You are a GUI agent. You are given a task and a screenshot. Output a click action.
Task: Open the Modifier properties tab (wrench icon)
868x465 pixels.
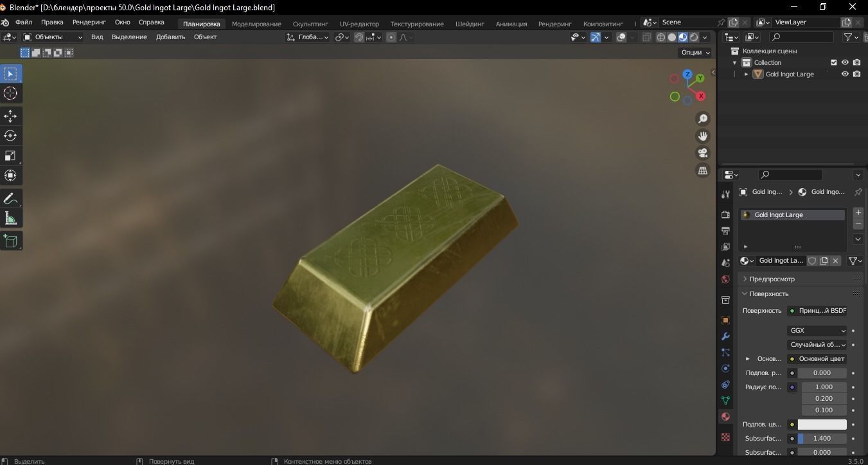click(725, 336)
